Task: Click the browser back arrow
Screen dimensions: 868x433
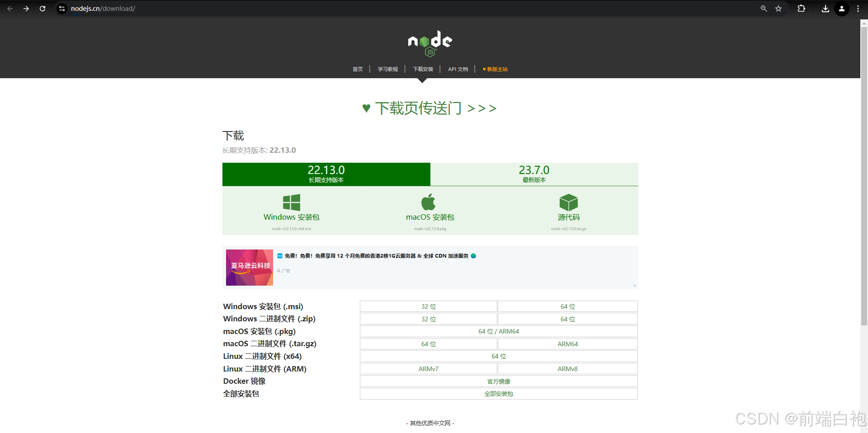Action: 10,9
